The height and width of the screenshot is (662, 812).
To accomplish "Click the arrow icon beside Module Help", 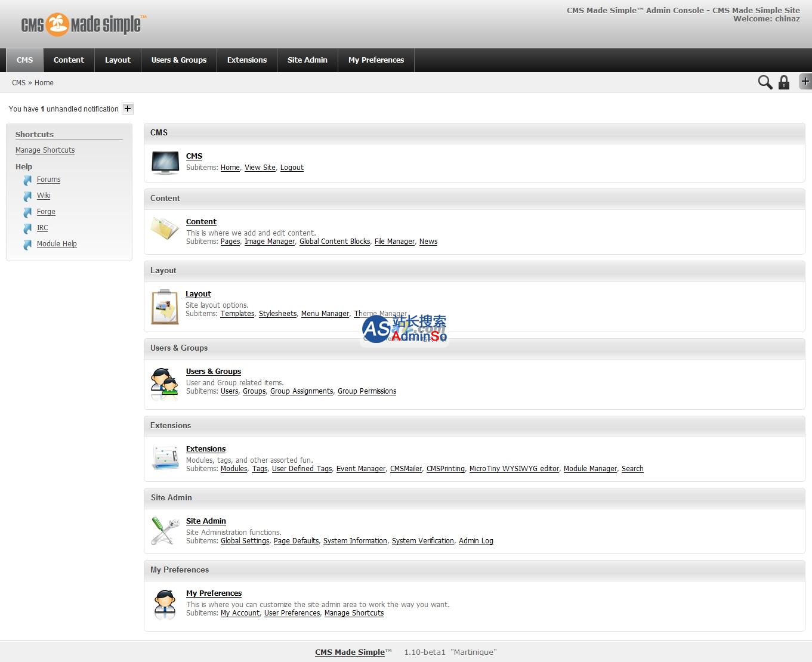I will (27, 245).
